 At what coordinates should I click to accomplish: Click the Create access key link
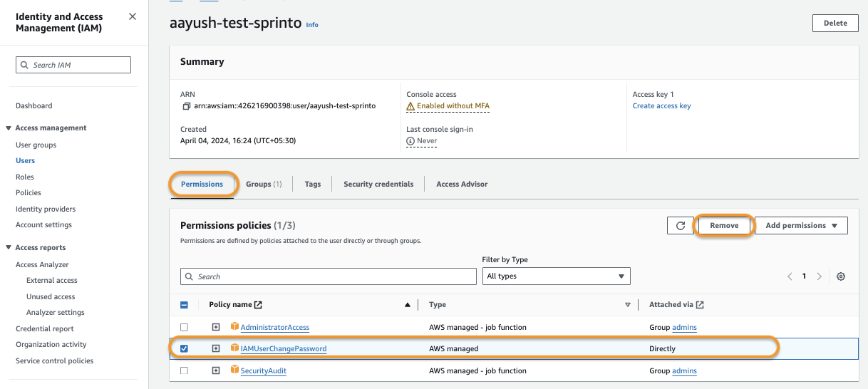coord(661,106)
